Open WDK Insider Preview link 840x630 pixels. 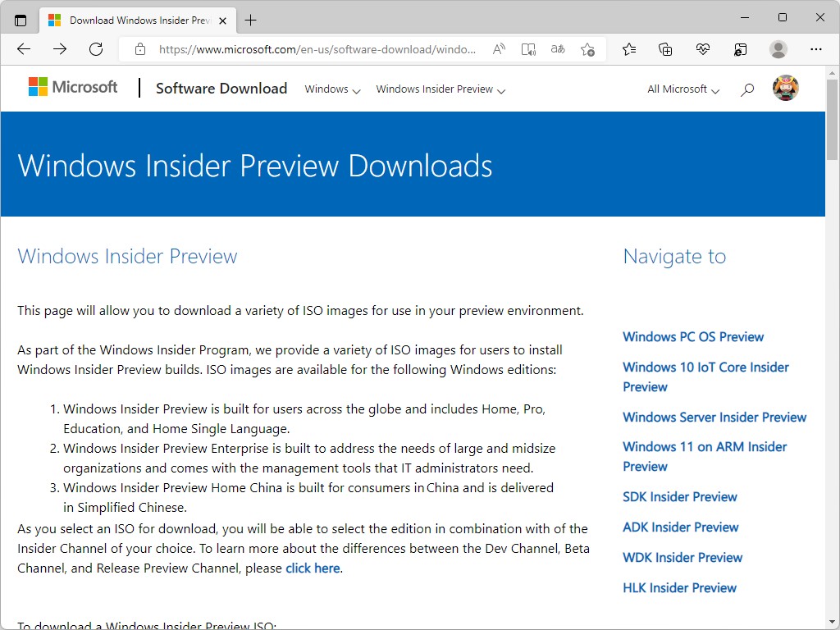coord(682,558)
